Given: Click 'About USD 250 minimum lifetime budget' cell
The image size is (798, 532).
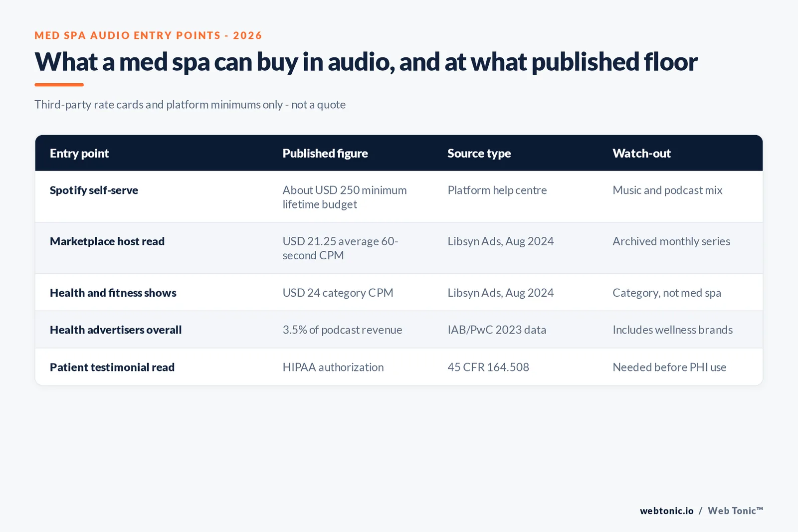Looking at the screenshot, I should pyautogui.click(x=345, y=197).
